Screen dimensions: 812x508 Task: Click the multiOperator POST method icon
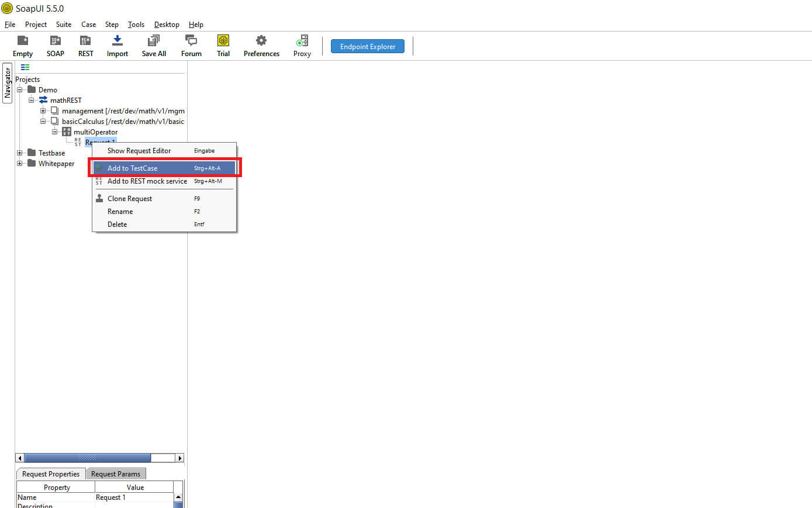coord(67,132)
